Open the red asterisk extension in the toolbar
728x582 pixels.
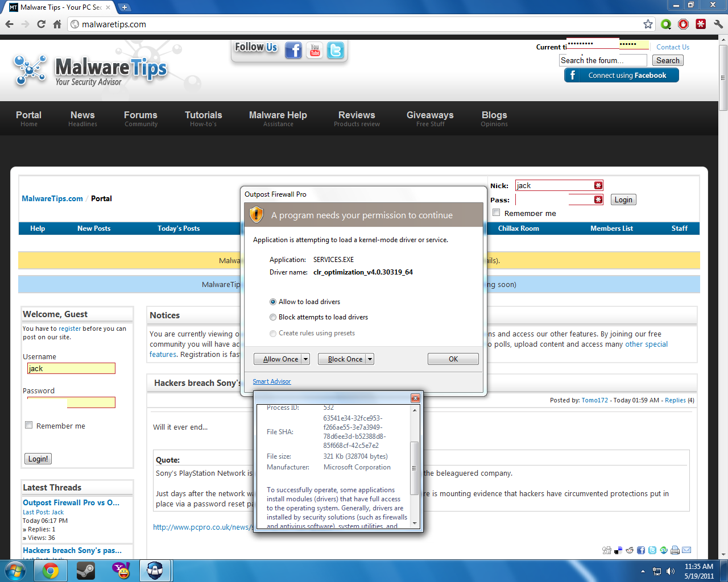click(701, 24)
